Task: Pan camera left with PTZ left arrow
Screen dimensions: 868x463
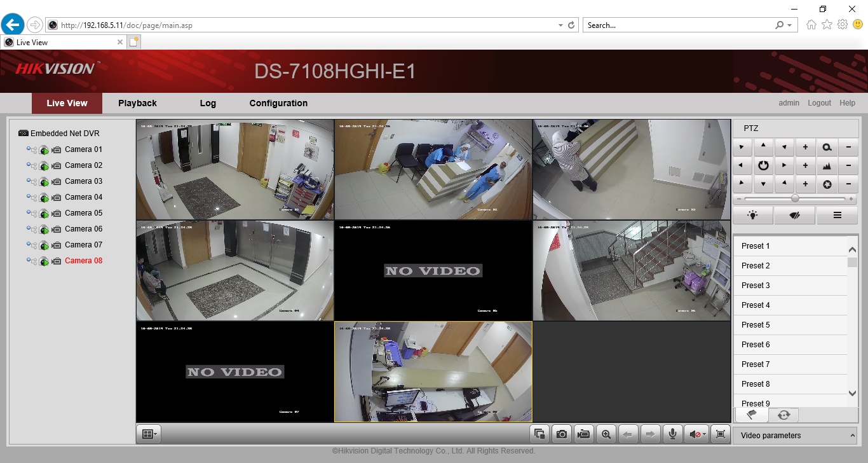Action: pyautogui.click(x=742, y=165)
